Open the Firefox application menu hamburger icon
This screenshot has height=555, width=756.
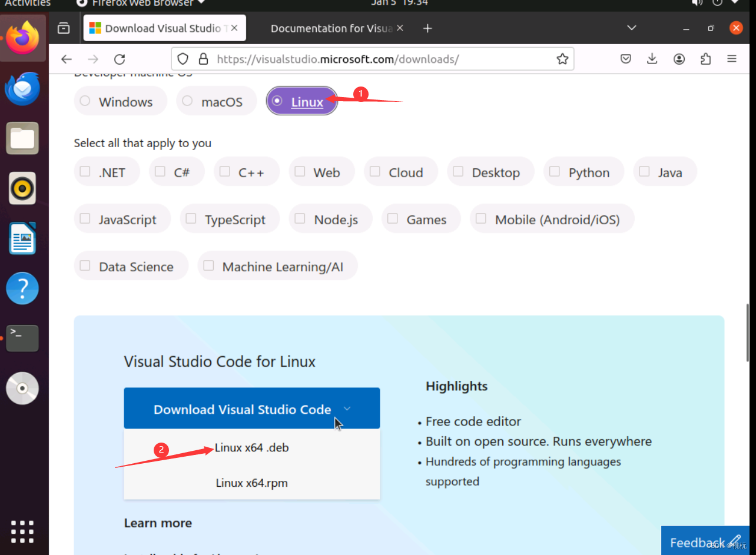click(x=731, y=59)
